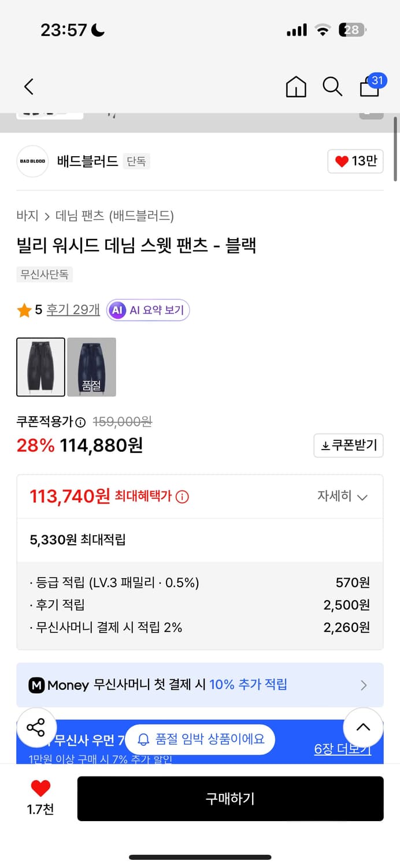Screen dimensions: 400x868
Task: Open the share icon
Action: 36,727
